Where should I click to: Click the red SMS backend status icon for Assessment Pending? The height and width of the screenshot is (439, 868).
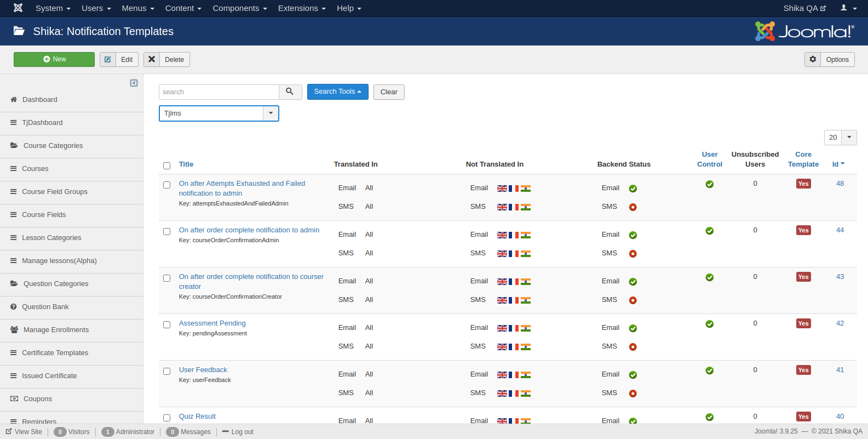coord(633,347)
